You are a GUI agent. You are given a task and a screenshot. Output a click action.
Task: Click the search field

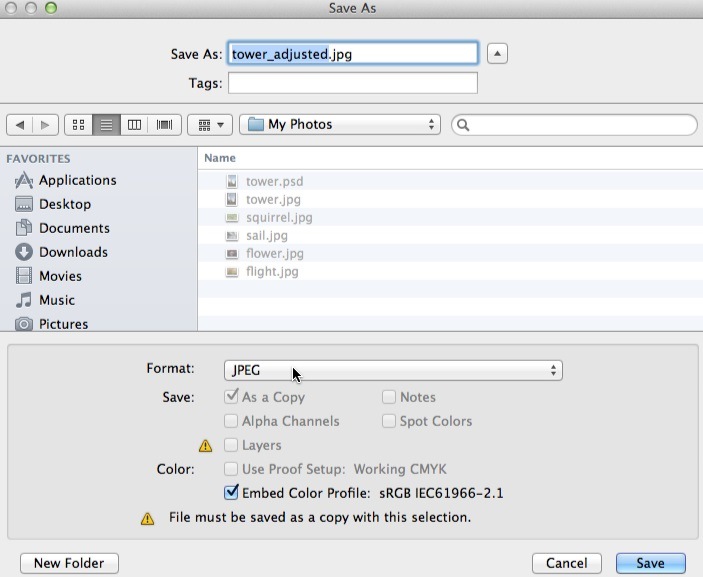[x=574, y=125]
